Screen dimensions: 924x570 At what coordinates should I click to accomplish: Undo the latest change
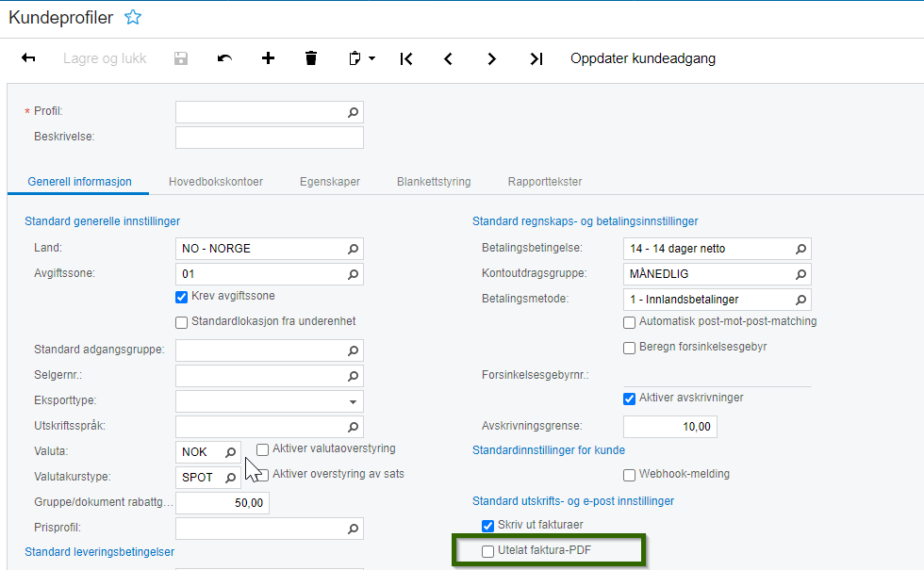[223, 58]
